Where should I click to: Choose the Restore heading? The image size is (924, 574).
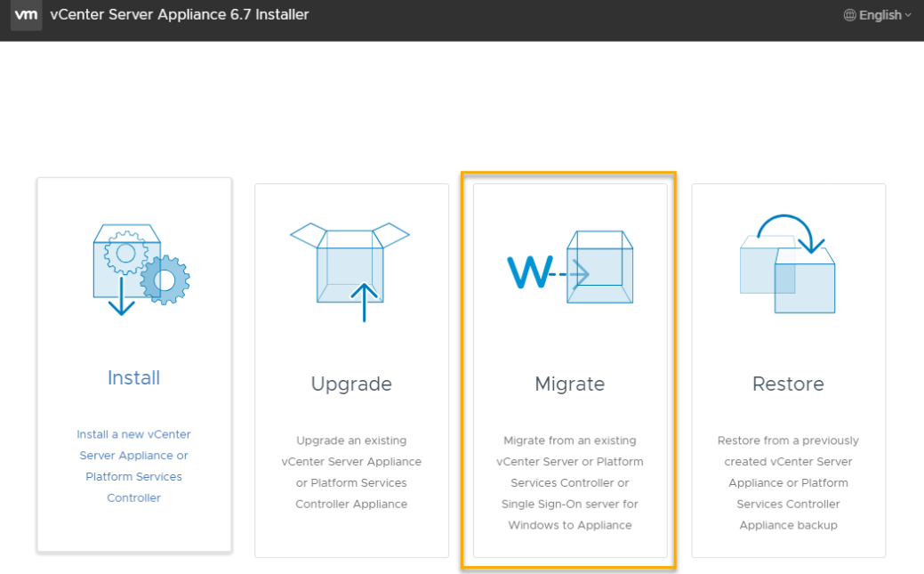point(788,384)
